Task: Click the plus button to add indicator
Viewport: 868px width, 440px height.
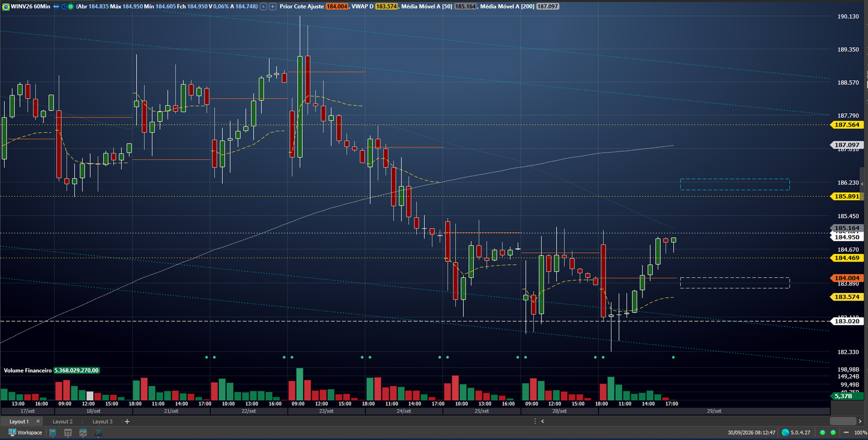Action: [272, 7]
